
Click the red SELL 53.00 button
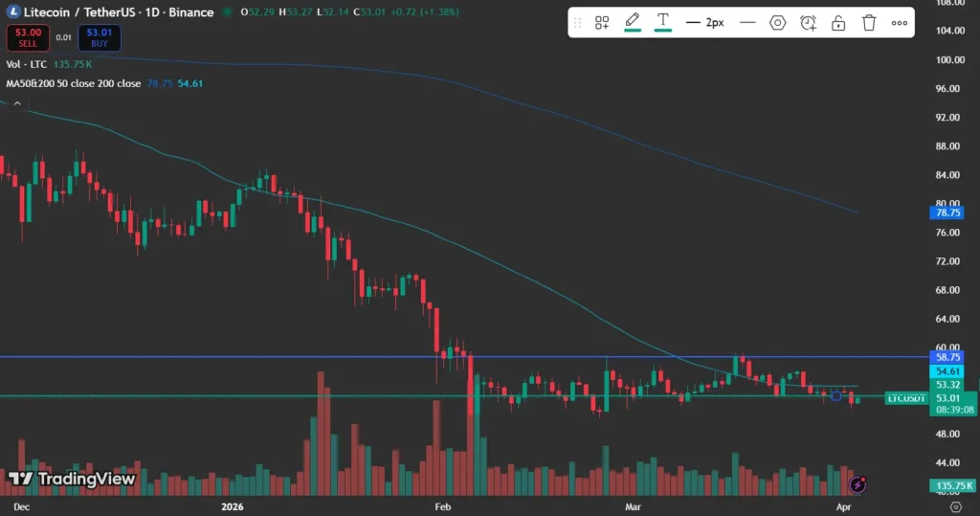coord(28,37)
